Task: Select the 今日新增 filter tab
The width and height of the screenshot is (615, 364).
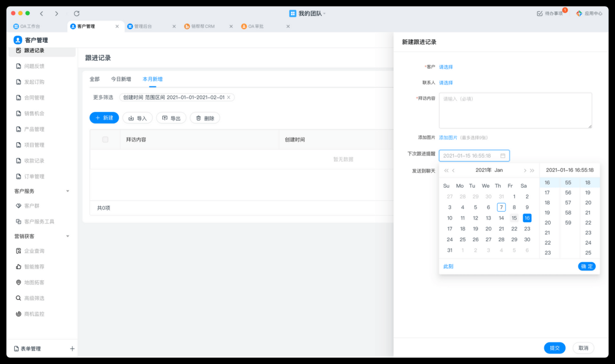Action: click(121, 79)
